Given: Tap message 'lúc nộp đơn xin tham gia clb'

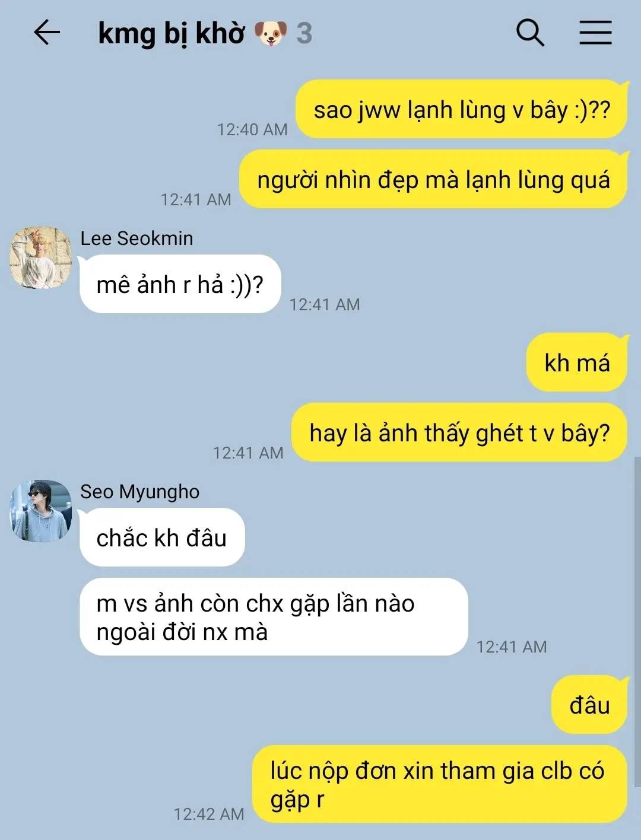Looking at the screenshot, I should [440, 784].
